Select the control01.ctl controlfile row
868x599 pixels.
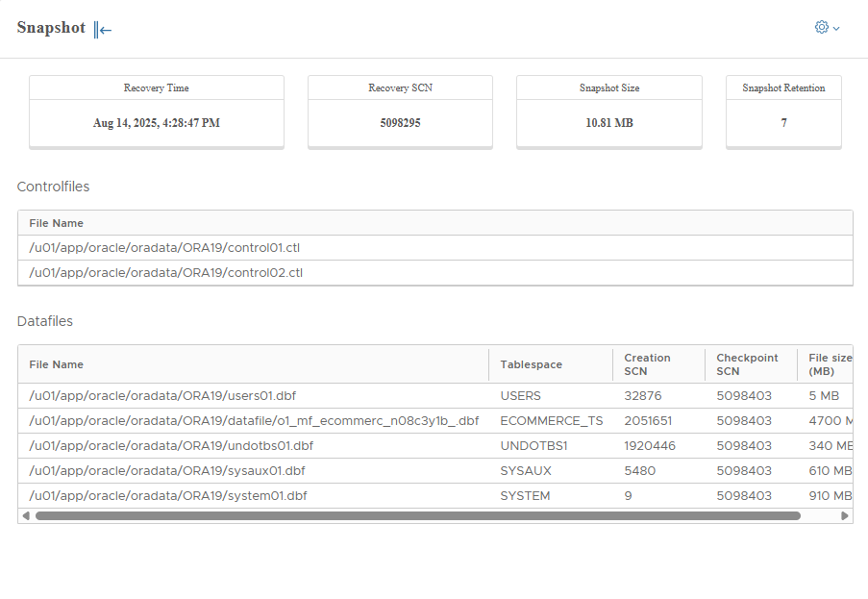(x=165, y=248)
